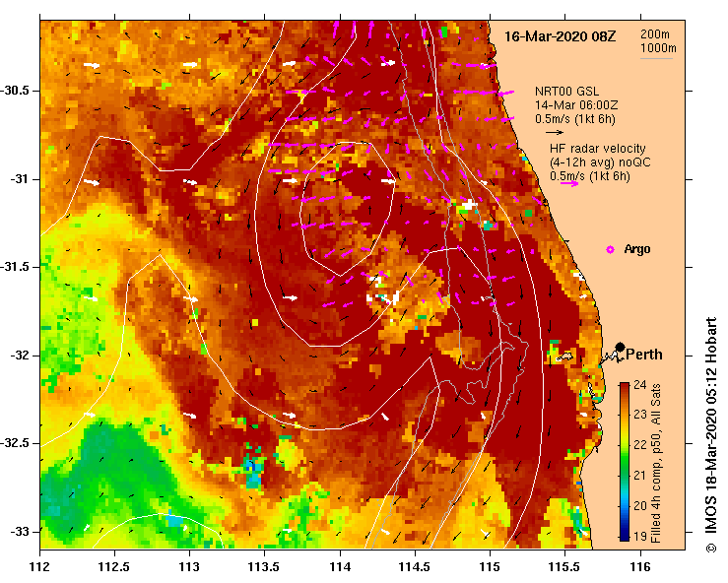Image resolution: width=728 pixels, height=583 pixels.
Task: Click the black Perth location dot
Action: [620, 347]
